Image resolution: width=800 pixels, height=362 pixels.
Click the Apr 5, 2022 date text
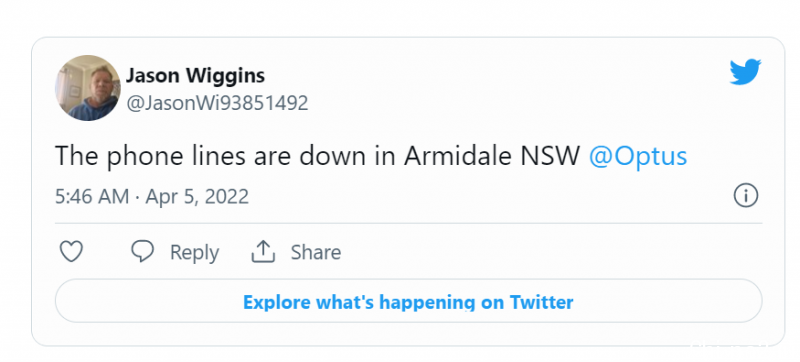[197, 196]
